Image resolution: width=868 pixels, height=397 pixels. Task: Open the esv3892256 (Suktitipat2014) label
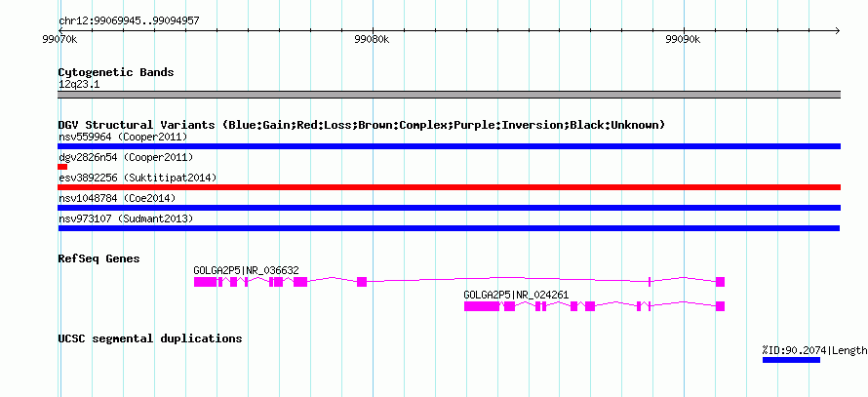pyautogui.click(x=138, y=178)
